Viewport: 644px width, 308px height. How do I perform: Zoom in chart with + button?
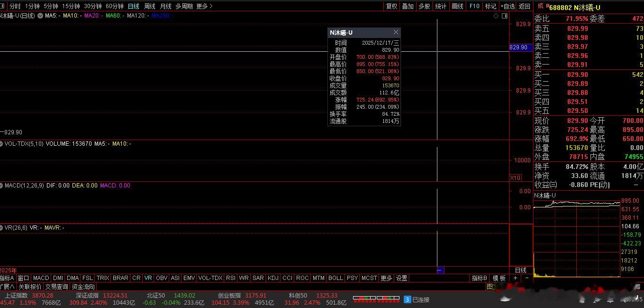515,278
